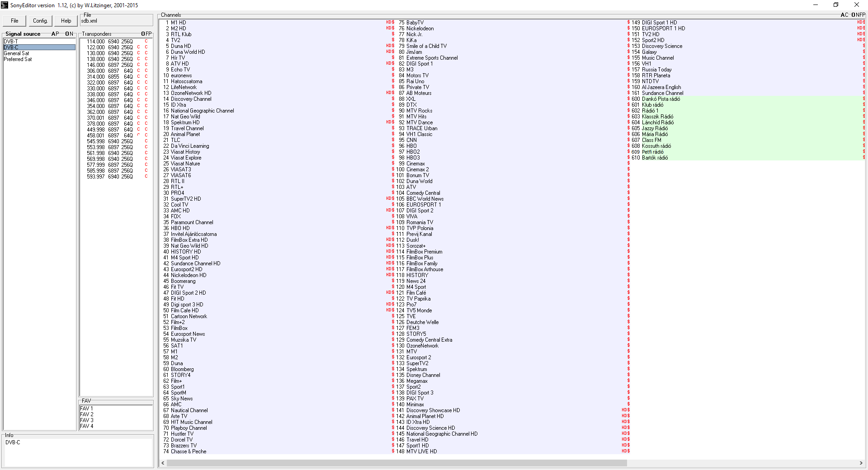
Task: Select channel 16 National Geographic Channel
Action: coord(278,111)
